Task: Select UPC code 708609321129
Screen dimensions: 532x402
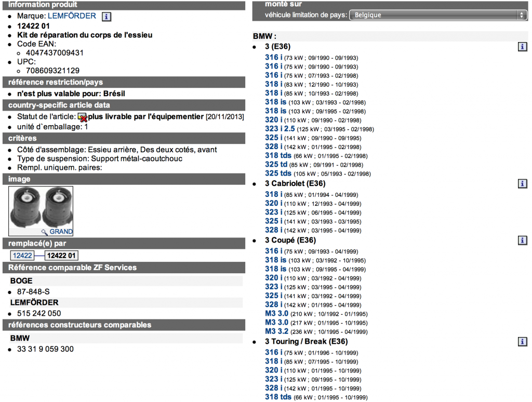Action: [x=52, y=71]
